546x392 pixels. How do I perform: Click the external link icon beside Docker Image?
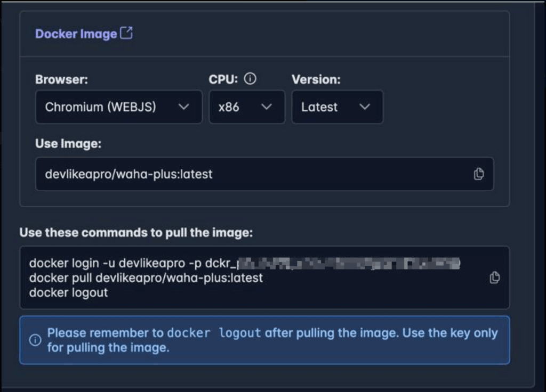(126, 34)
